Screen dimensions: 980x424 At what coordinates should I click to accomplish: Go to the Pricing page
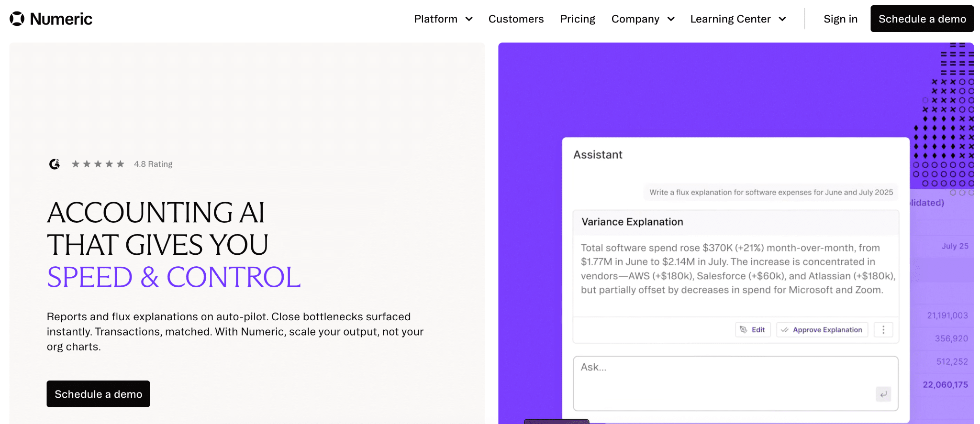coord(578,19)
